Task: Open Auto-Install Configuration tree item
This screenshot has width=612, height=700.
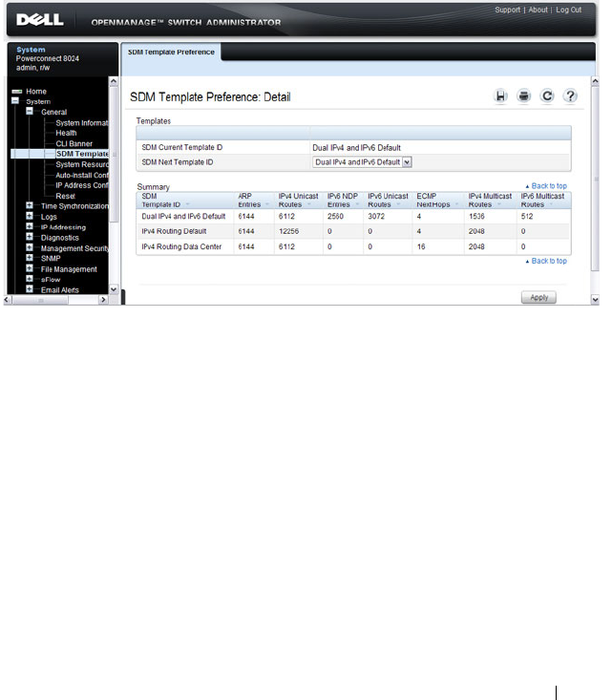Action: 82,176
